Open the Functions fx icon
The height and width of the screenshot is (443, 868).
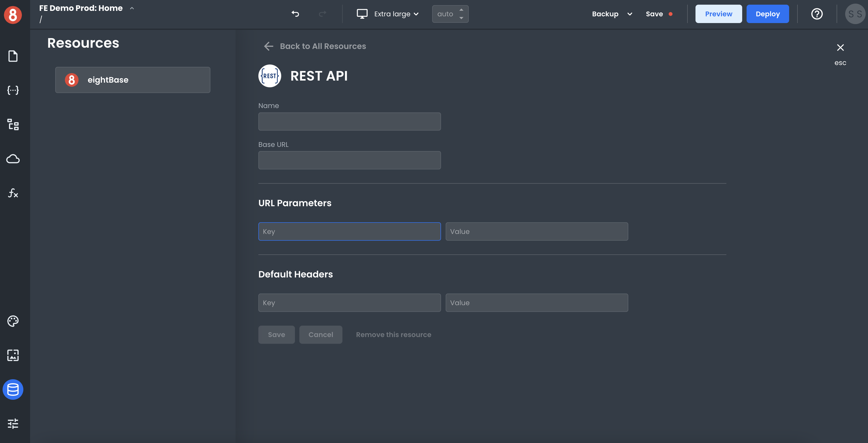point(13,193)
